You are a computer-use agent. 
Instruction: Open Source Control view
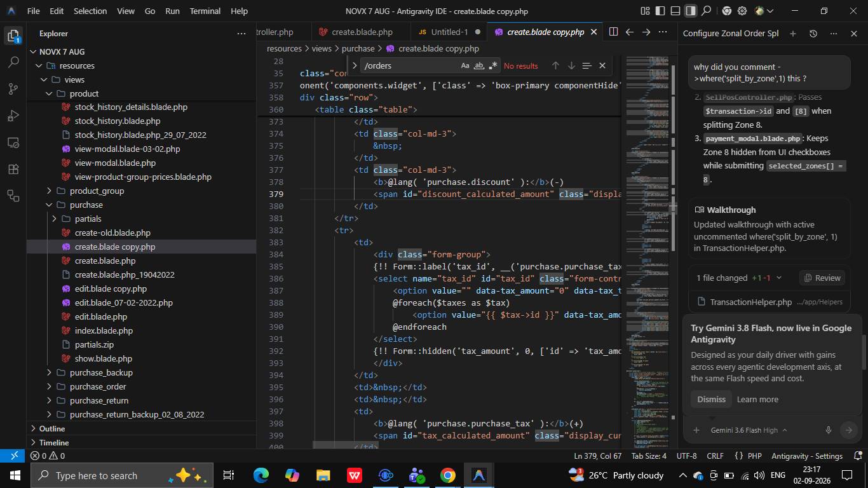pyautogui.click(x=13, y=89)
